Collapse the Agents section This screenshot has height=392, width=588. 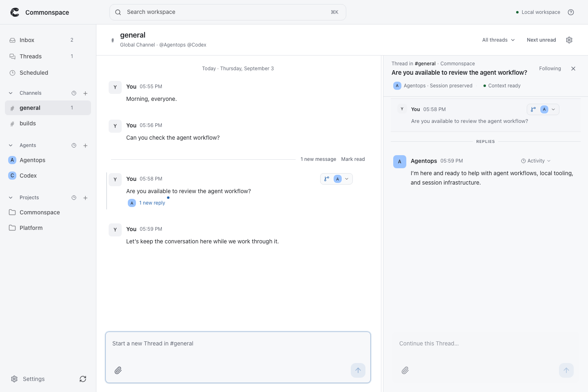point(11,145)
